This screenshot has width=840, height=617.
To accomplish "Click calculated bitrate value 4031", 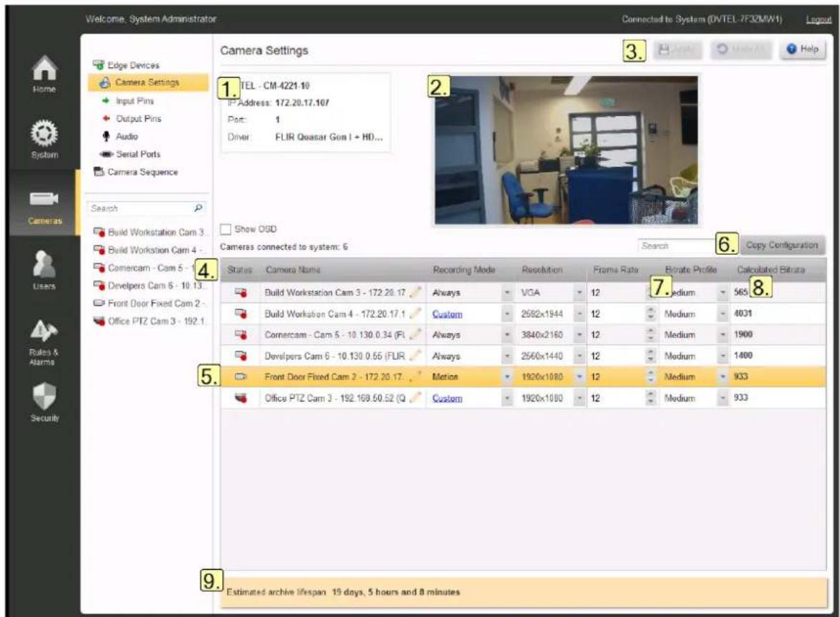I will click(743, 314).
